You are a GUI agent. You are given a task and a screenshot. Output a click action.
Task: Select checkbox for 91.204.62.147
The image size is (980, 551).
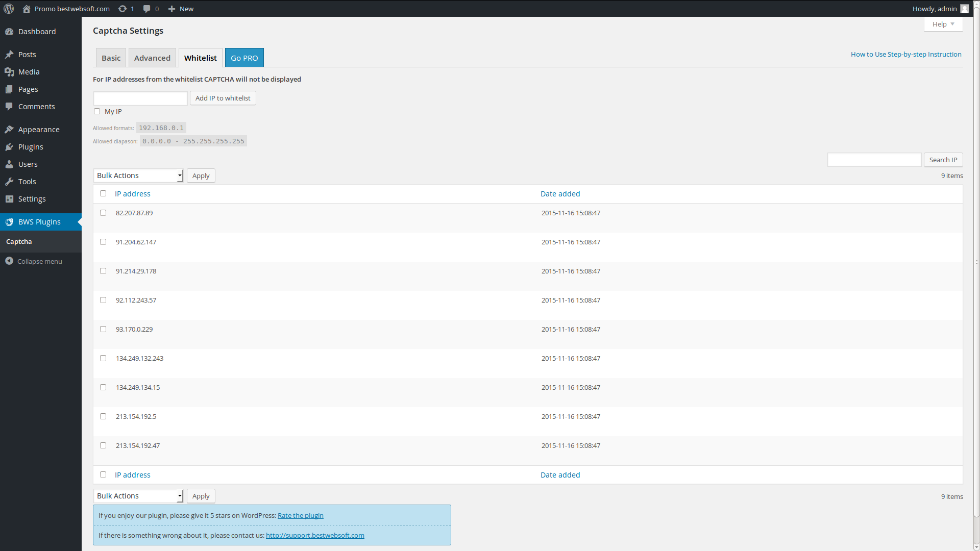point(103,242)
